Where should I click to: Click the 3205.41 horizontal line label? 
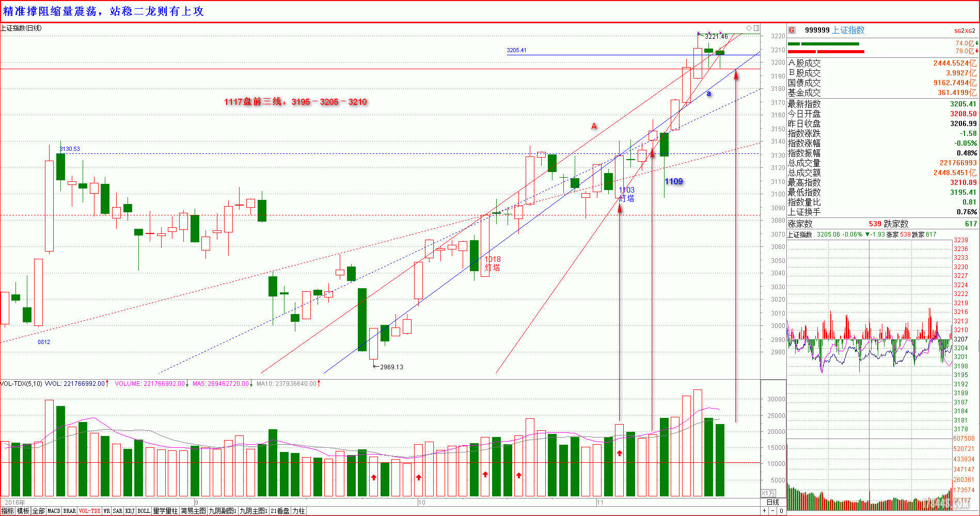[x=516, y=50]
